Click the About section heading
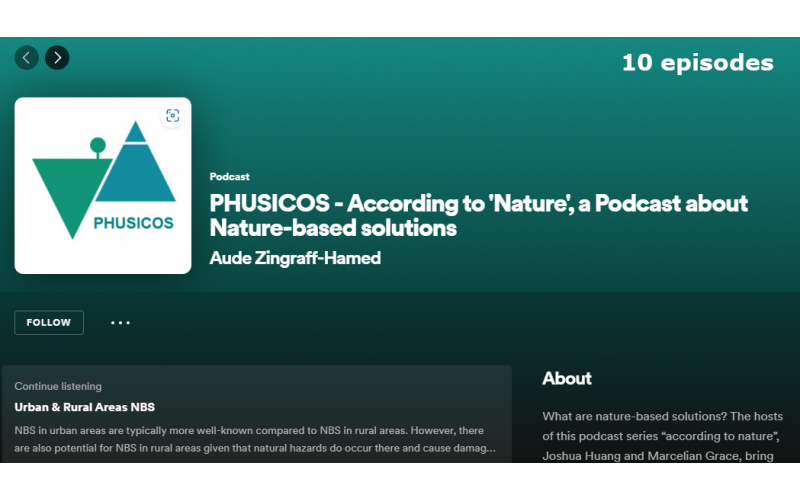This screenshot has height=500, width=800. 567,379
